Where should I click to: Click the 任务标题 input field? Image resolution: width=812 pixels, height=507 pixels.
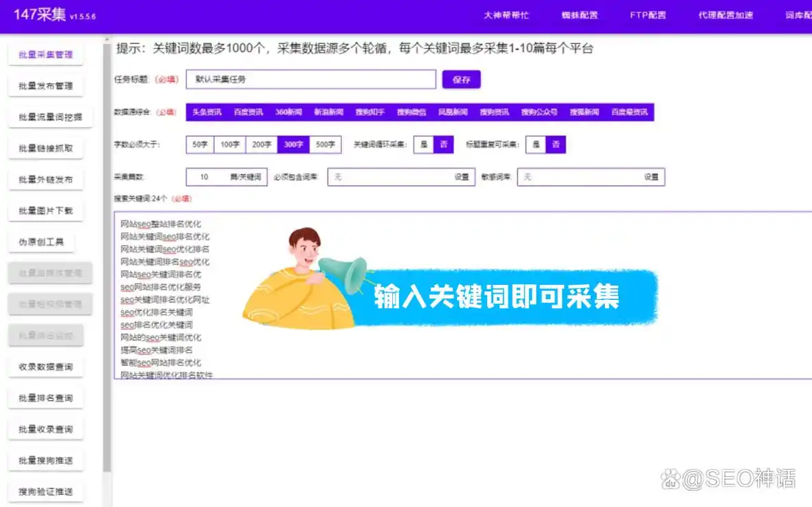pos(310,79)
